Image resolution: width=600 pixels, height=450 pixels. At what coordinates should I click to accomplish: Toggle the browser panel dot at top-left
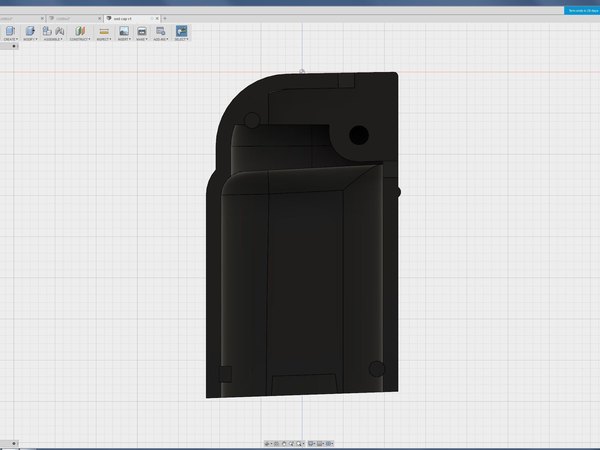[14, 46]
